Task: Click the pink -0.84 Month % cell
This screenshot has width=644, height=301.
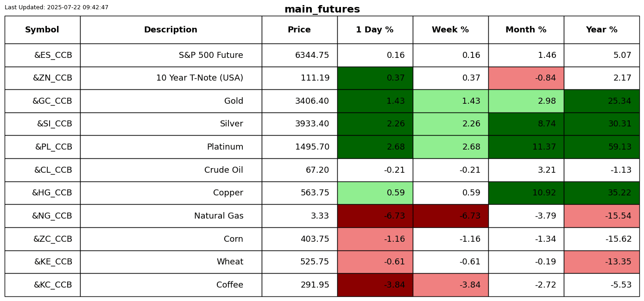Action: 526,78
